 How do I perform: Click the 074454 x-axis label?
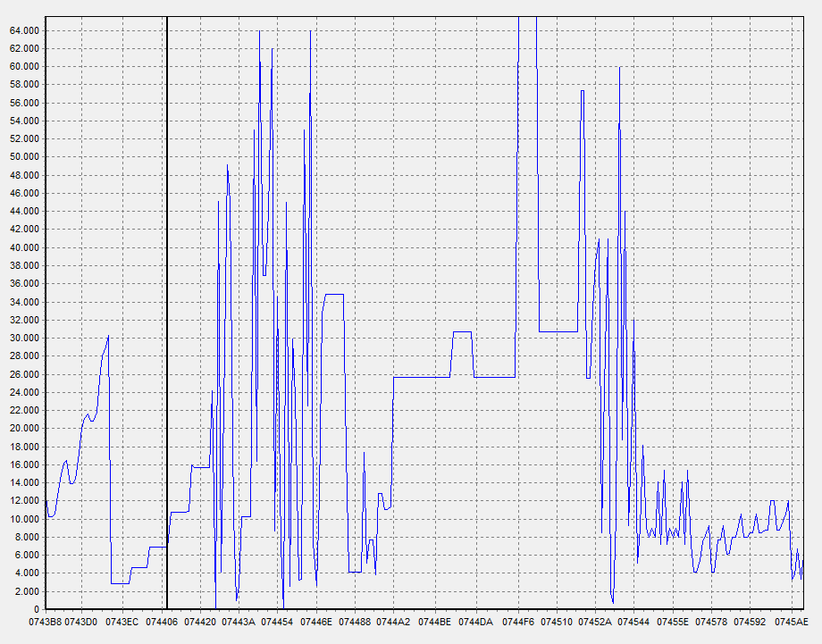click(x=277, y=622)
